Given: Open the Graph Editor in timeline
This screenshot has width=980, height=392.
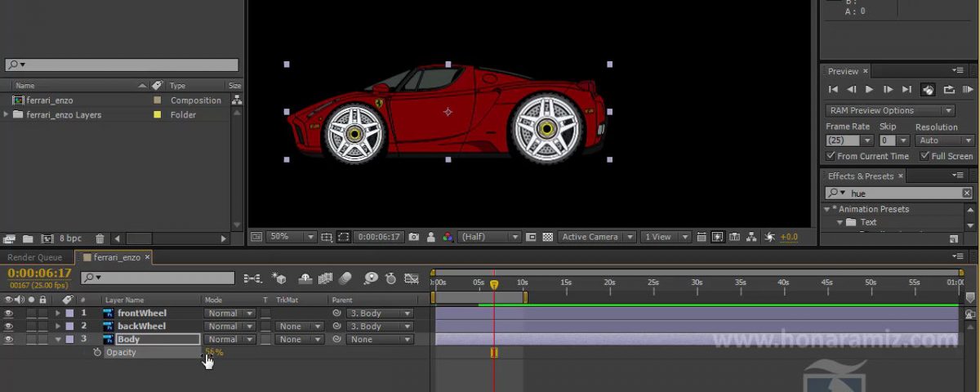Looking at the screenshot, I should pyautogui.click(x=412, y=278).
